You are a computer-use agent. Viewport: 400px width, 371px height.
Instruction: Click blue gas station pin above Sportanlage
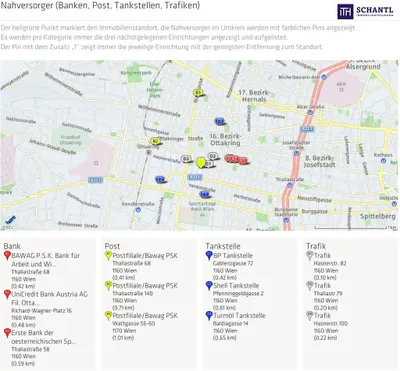tap(204, 194)
